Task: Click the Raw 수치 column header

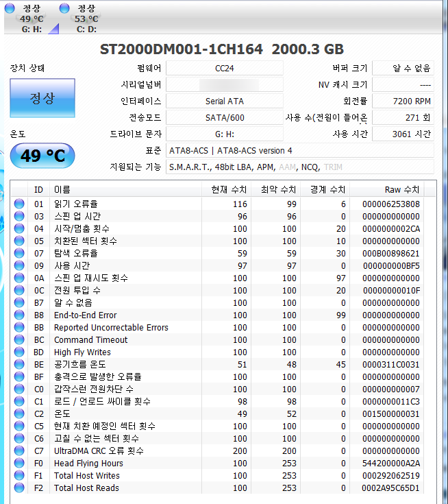Action: click(387, 190)
